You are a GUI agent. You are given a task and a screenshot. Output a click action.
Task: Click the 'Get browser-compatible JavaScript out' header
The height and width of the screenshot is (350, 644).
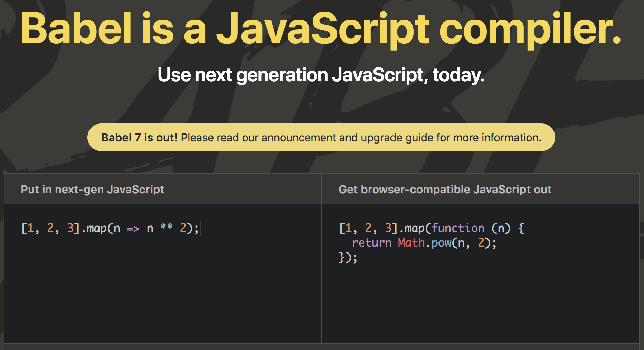click(445, 190)
